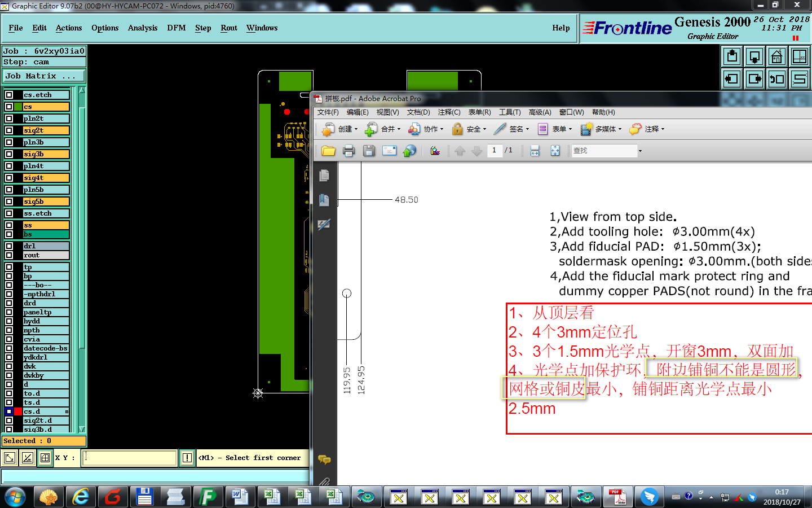Screen dimensions: 812x508
Task: Toggle checkbox for rout layer
Action: click(x=9, y=255)
